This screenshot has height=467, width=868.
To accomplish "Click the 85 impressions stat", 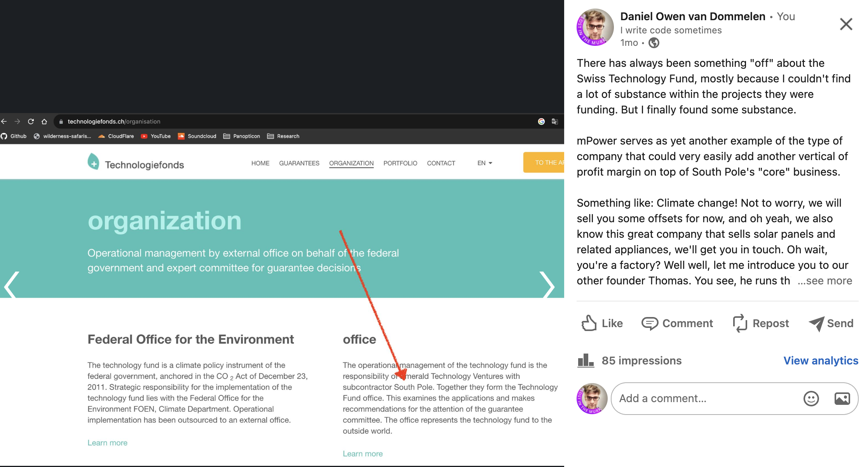I will click(629, 361).
